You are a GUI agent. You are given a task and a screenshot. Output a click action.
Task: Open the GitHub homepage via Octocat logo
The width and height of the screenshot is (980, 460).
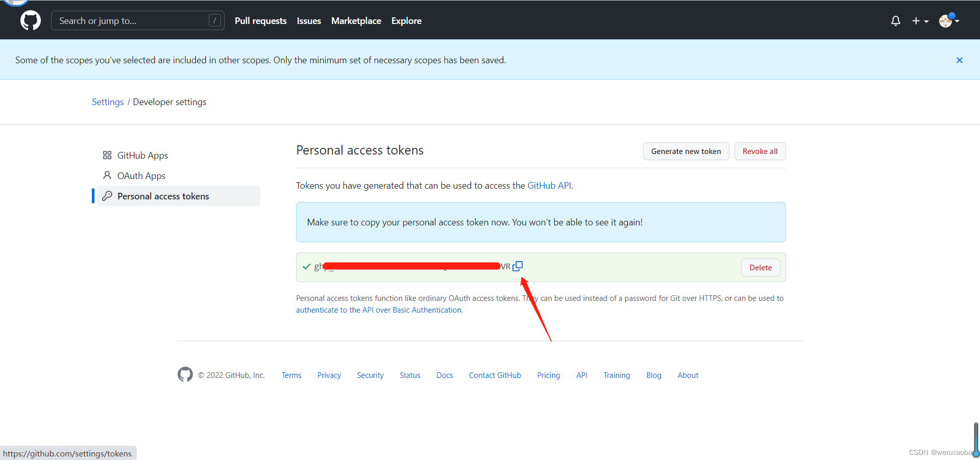pos(31,20)
